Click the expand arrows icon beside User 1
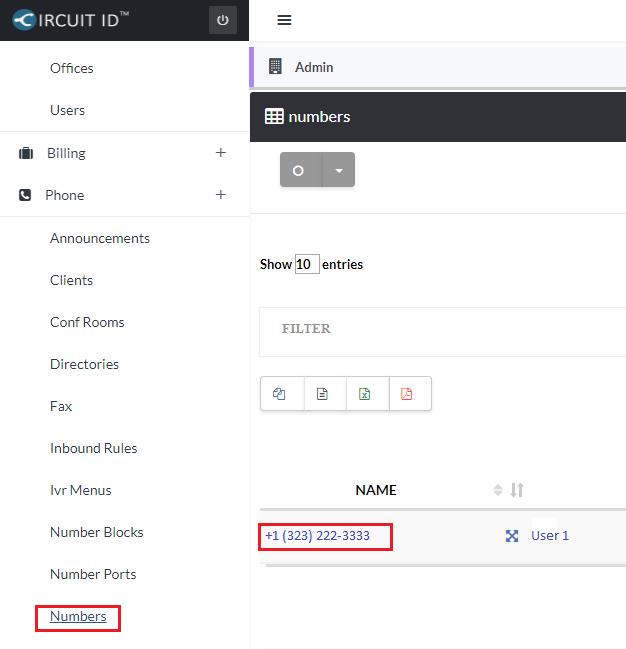This screenshot has height=649, width=626. click(x=512, y=536)
